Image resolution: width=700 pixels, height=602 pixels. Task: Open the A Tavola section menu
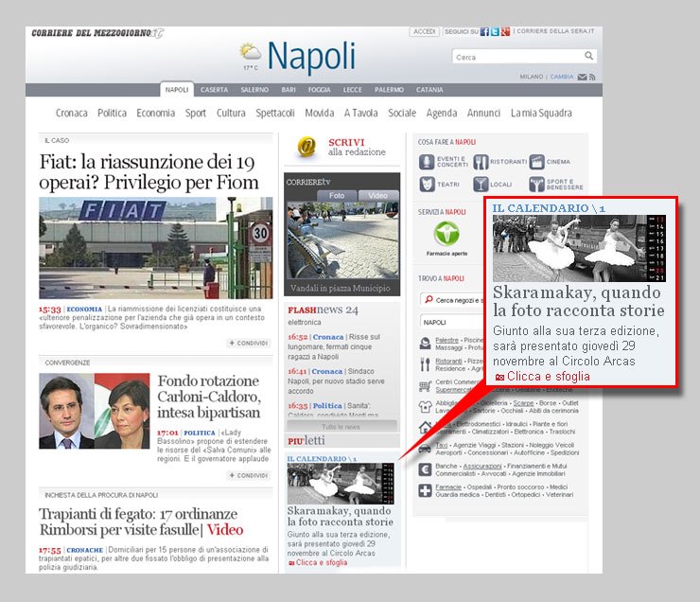click(x=360, y=113)
